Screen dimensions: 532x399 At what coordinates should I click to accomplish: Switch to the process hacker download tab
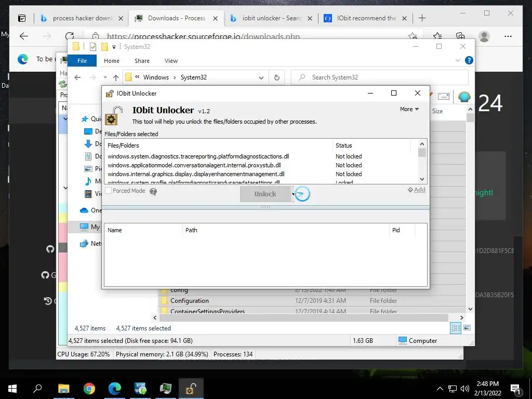(x=82, y=18)
